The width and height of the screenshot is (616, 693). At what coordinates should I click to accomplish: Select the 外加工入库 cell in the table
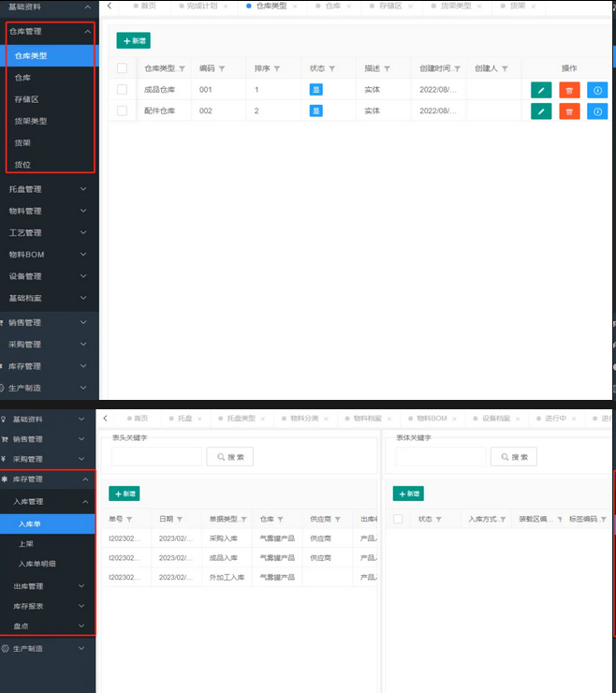[x=227, y=577]
